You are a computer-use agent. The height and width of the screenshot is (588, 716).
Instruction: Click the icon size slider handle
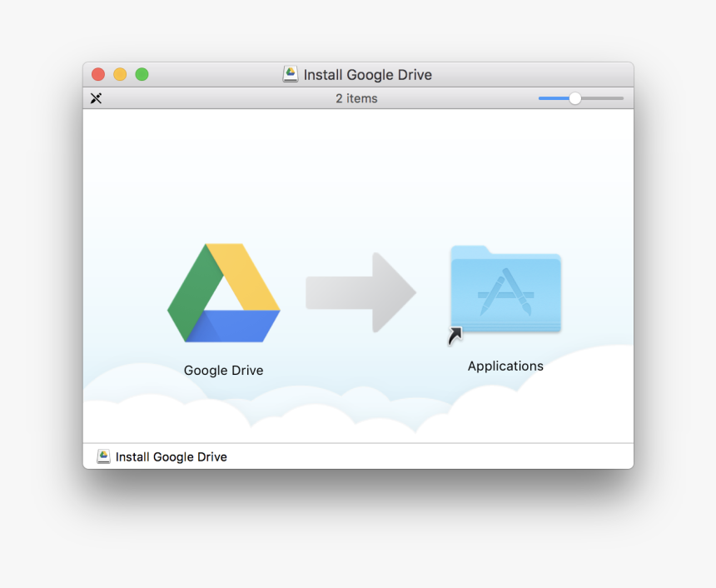tap(575, 98)
